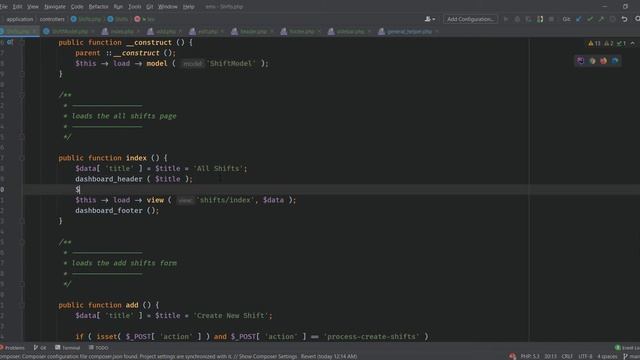This screenshot has height=360, width=640.
Task: Open file in Edge browser icon
Action: coord(615,61)
